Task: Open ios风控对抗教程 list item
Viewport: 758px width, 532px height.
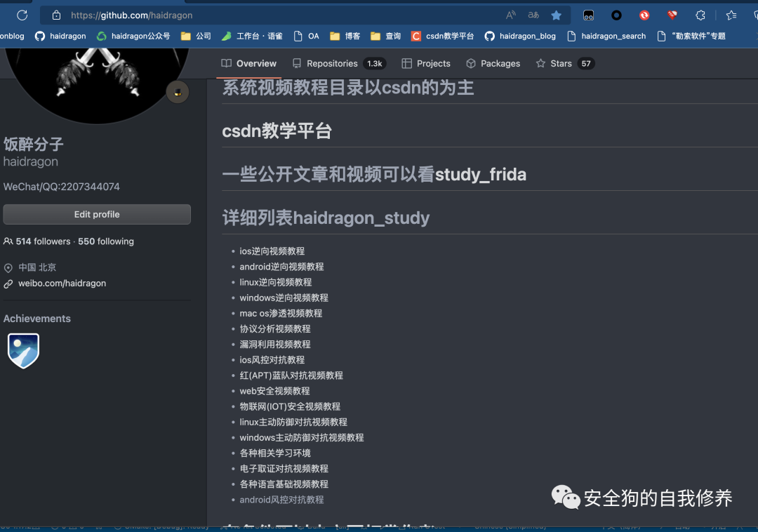Action: [x=272, y=359]
